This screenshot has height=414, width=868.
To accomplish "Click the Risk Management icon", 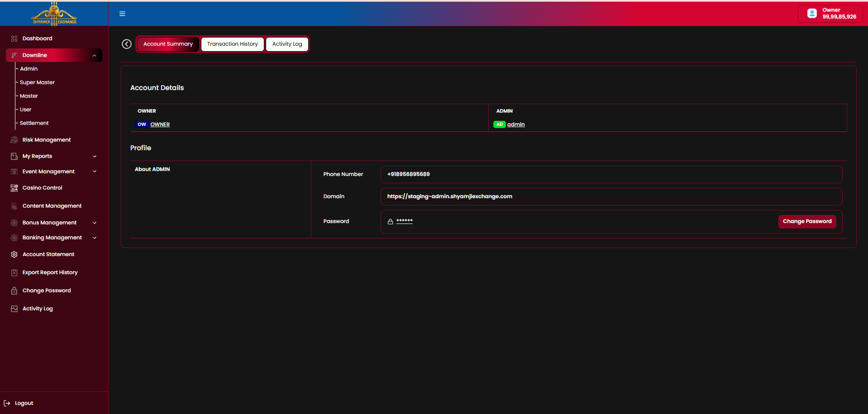I will [14, 140].
